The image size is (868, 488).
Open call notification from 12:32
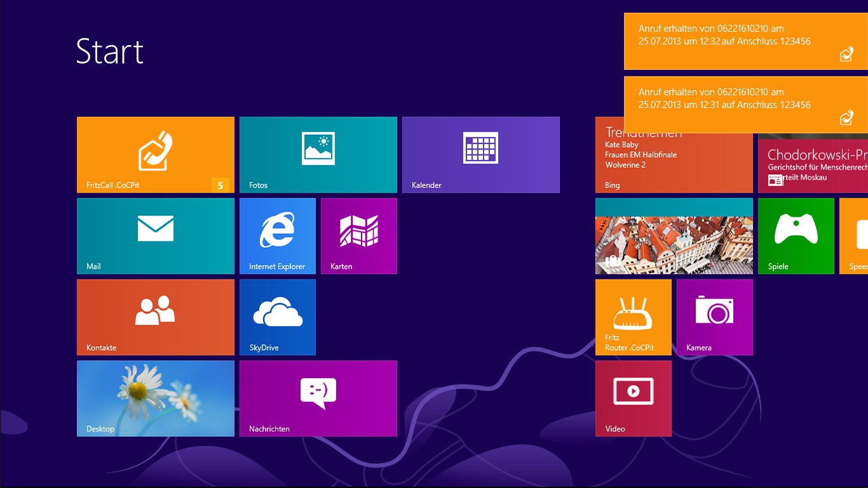click(x=746, y=41)
